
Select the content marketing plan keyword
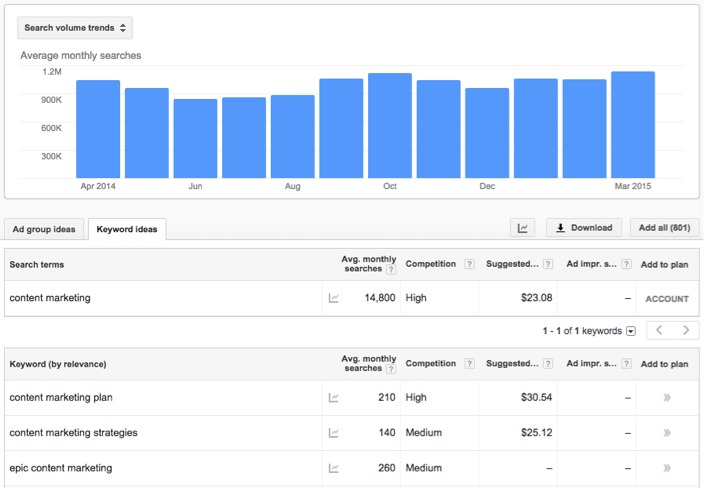[61, 398]
